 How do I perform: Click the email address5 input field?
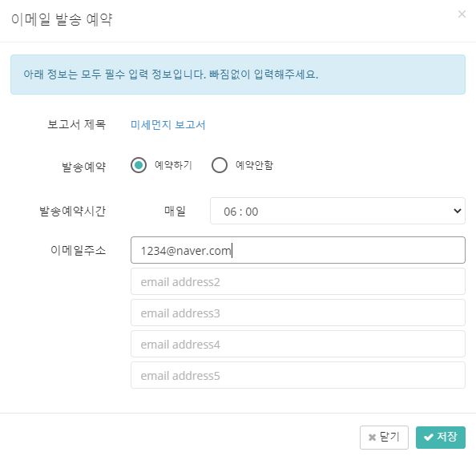click(298, 375)
